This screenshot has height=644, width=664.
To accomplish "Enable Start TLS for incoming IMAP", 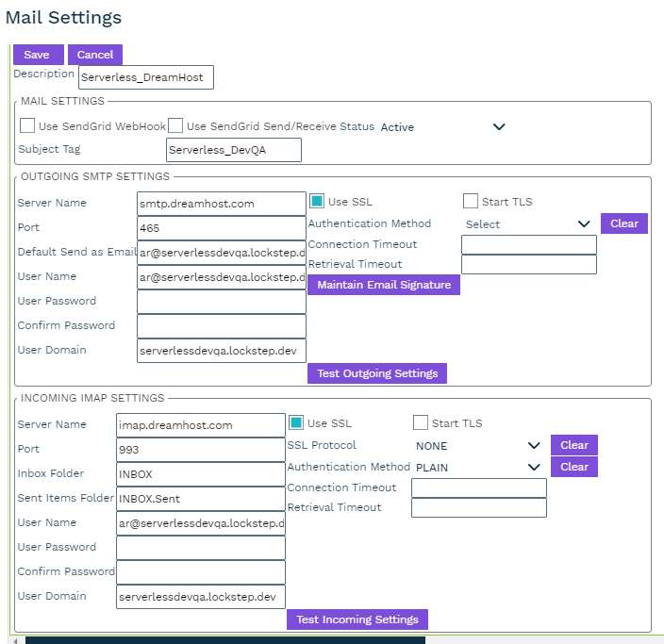I will (x=421, y=423).
